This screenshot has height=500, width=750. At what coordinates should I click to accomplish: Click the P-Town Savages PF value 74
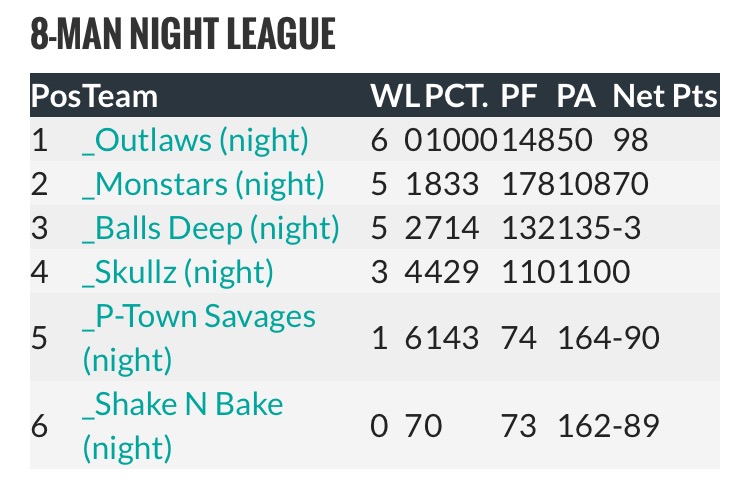518,338
